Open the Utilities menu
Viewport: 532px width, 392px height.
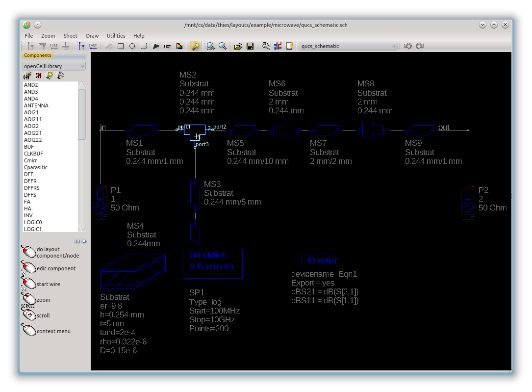coord(116,36)
